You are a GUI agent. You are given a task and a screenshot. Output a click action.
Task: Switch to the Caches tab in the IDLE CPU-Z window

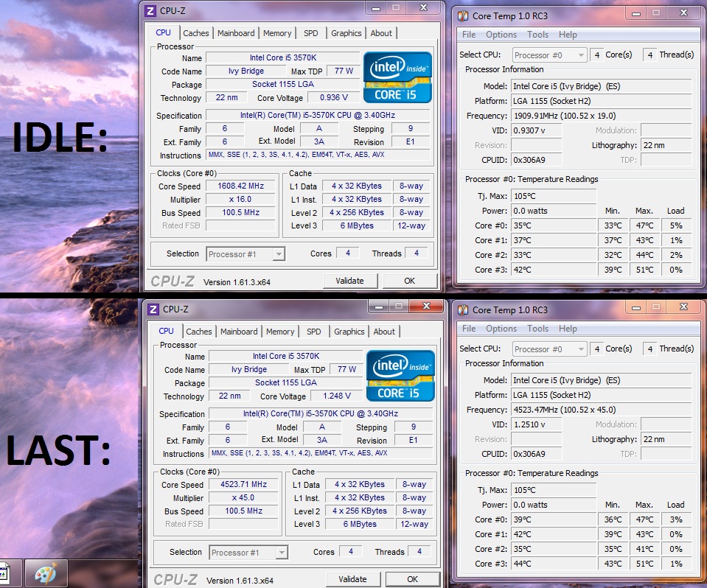click(x=195, y=33)
